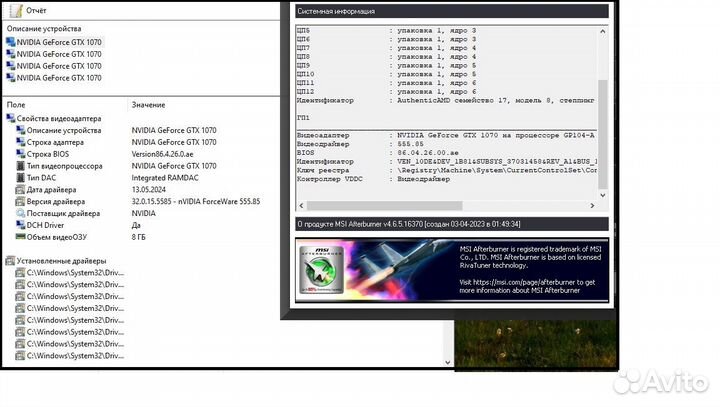Viewport: 720px width, 407px height.
Task: Click the ЦП12 line in system info
Action: (386, 91)
